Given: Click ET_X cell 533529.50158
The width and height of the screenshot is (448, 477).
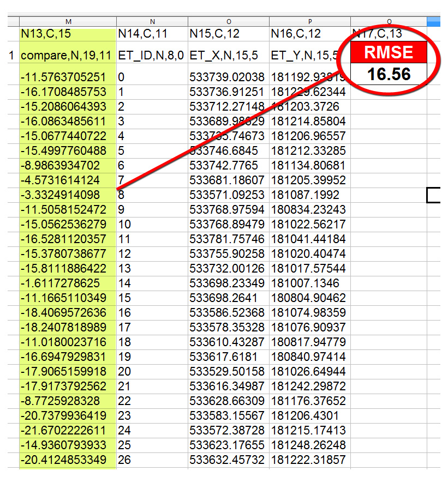Looking at the screenshot, I should (228, 372).
